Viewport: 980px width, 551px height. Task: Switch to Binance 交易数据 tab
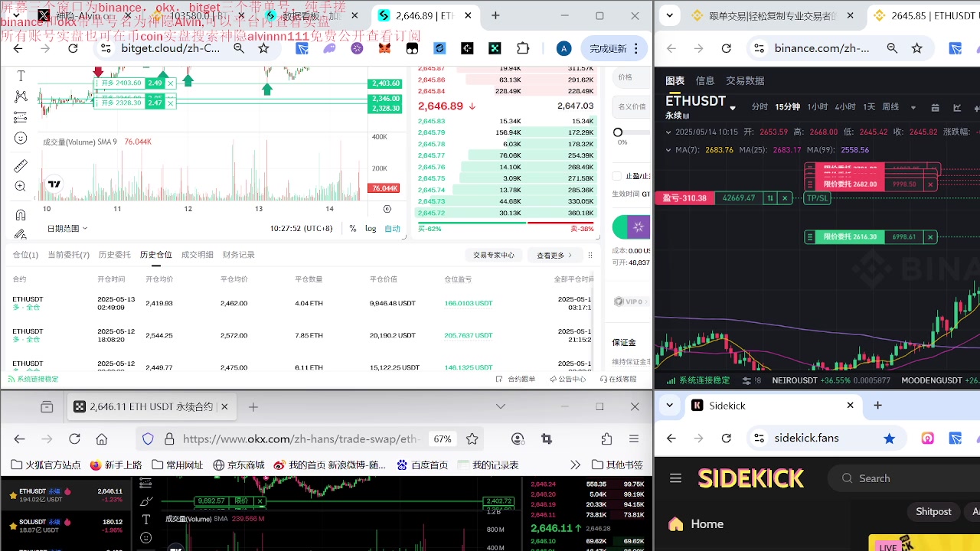(745, 80)
